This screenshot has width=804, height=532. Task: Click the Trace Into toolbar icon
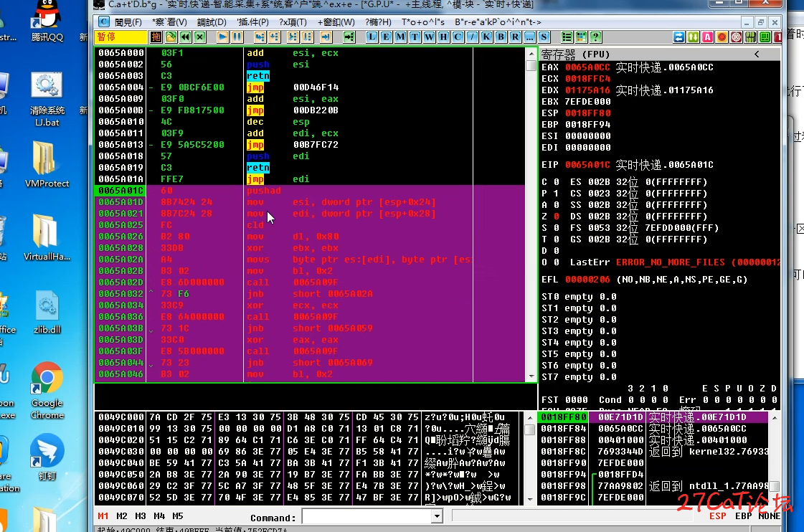(x=293, y=37)
